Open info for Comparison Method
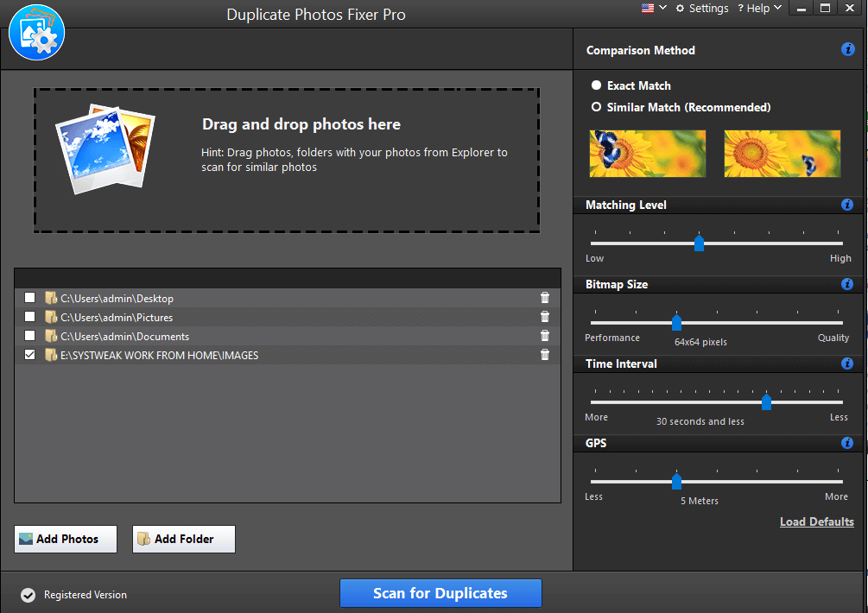Image resolution: width=868 pixels, height=613 pixels. pyautogui.click(x=847, y=49)
